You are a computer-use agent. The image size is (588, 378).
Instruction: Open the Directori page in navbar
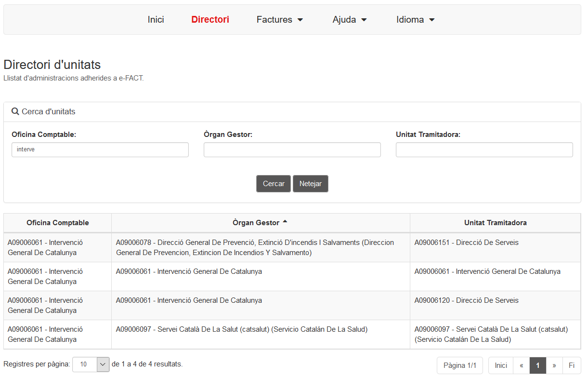coord(210,20)
